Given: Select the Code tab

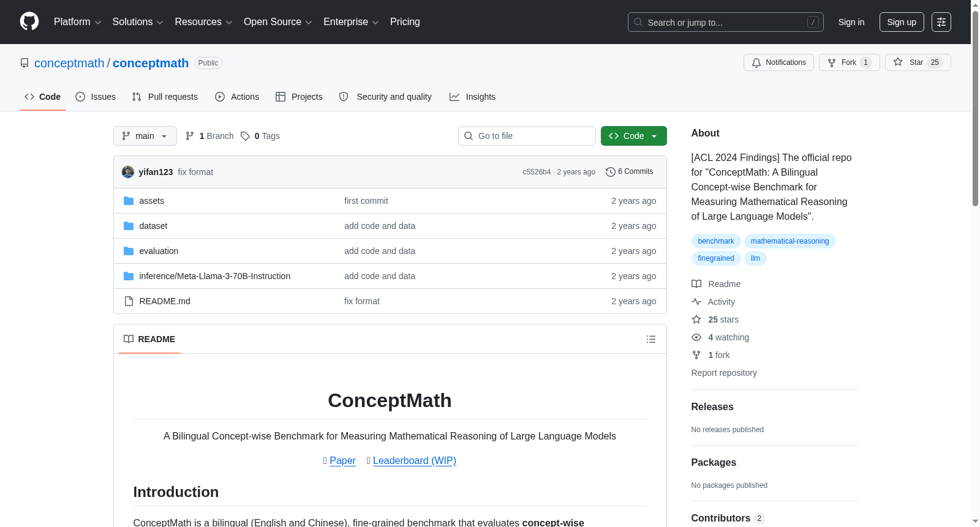Looking at the screenshot, I should click(43, 97).
